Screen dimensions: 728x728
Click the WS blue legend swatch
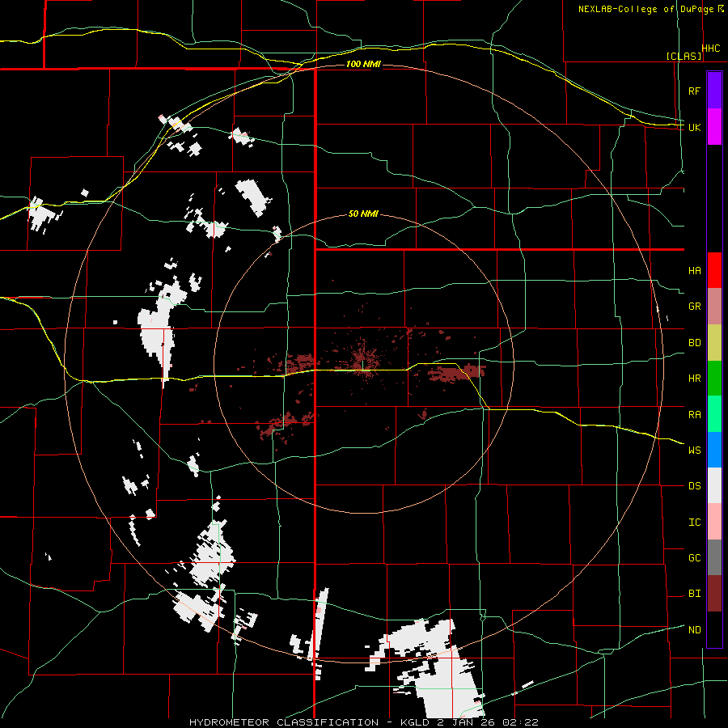pyautogui.click(x=714, y=450)
